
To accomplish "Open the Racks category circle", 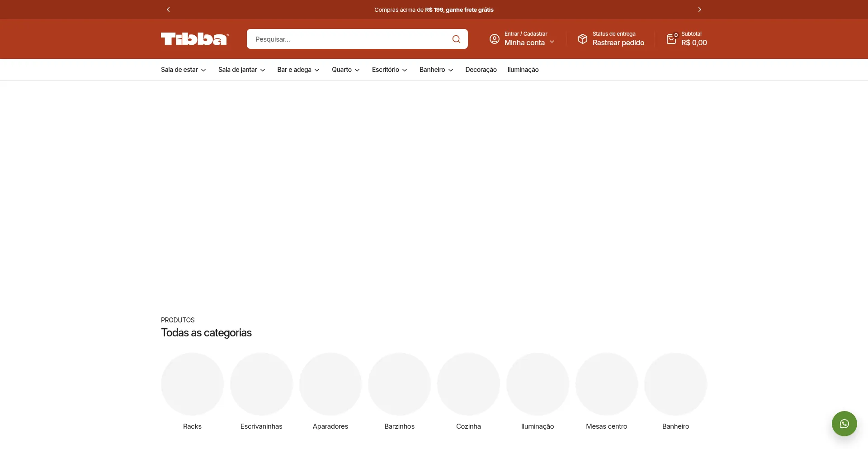I will 192,384.
